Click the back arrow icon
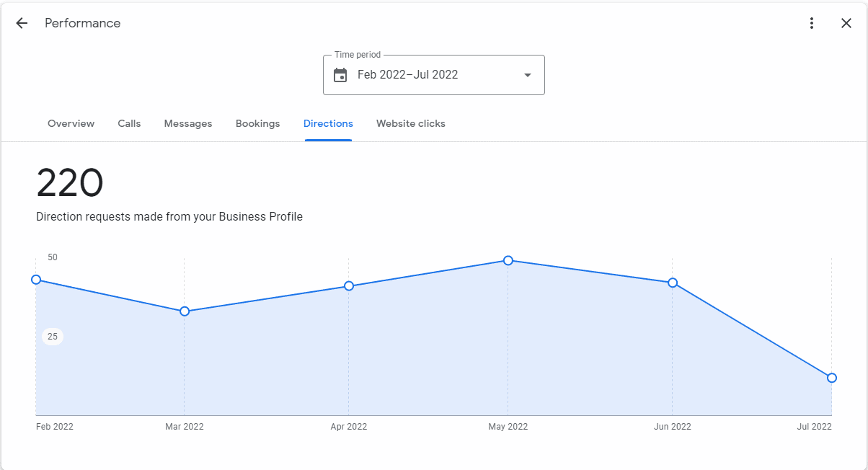This screenshot has width=868, height=470. (22, 23)
